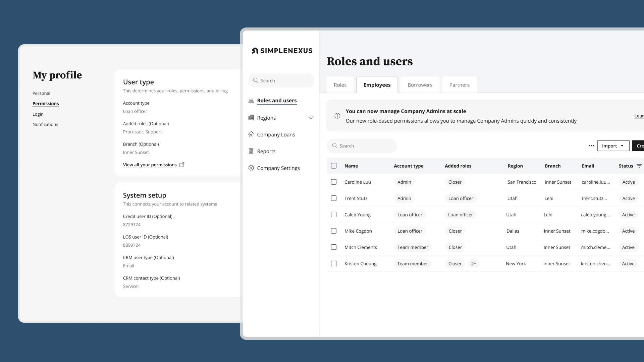
Task: Check the checkbox for Caroline Luu
Action: click(x=334, y=182)
